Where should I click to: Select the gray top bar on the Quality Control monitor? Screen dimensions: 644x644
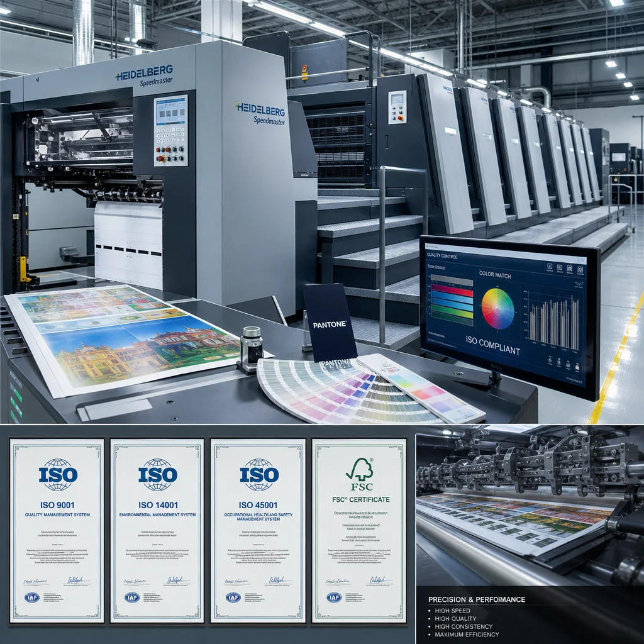pyautogui.click(x=452, y=280)
